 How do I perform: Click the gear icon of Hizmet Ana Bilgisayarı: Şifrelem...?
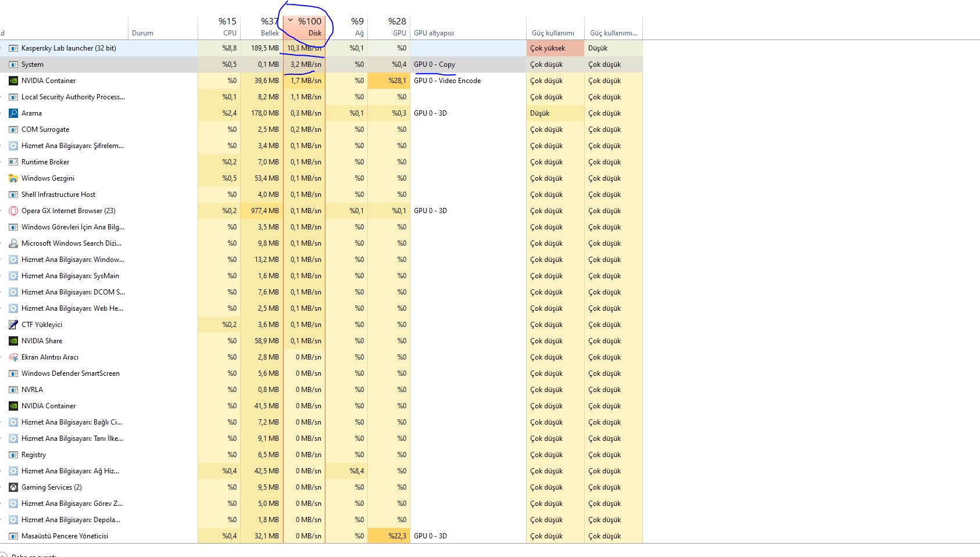coord(13,146)
